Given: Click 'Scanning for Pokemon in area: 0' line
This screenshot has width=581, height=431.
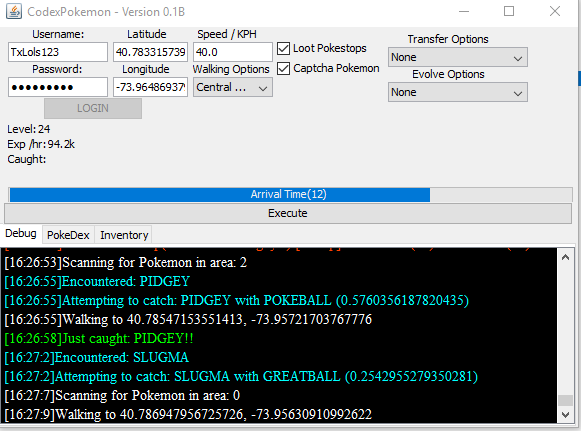Looking at the screenshot, I should click(x=122, y=395).
